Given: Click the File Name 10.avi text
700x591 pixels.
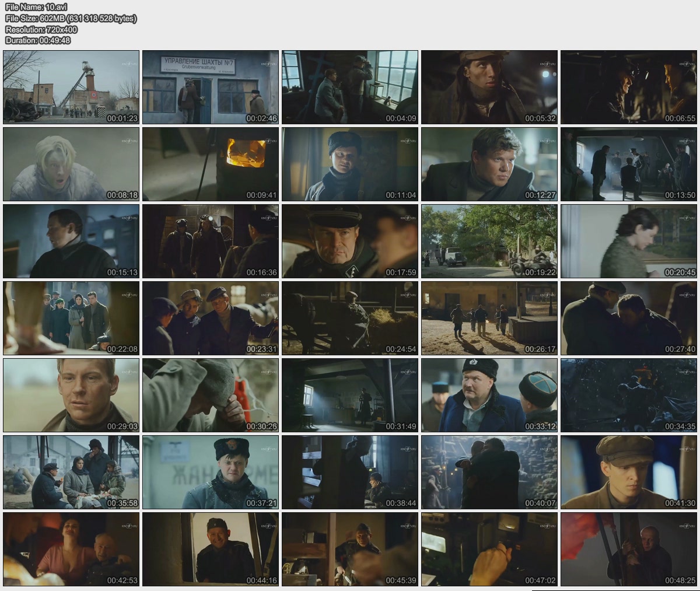Looking at the screenshot, I should pos(36,7).
